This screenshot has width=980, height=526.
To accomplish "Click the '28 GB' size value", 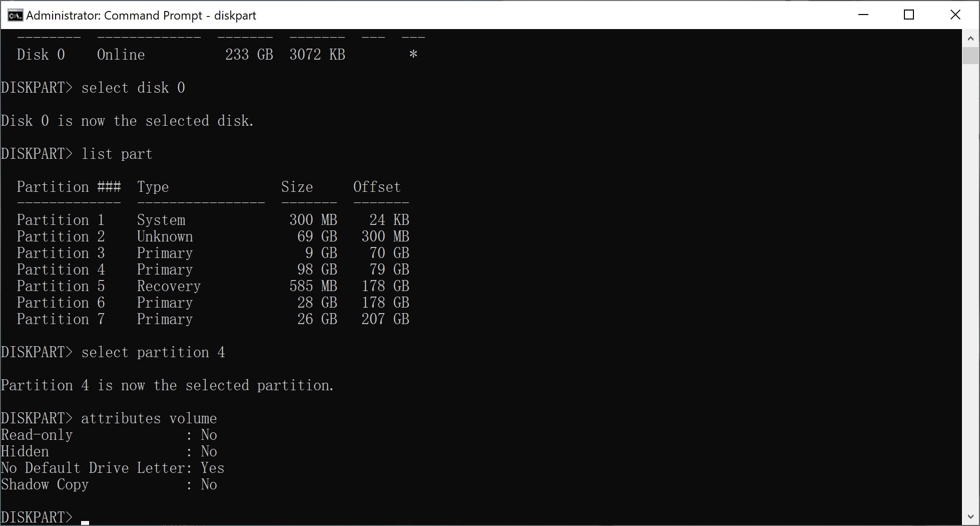I will click(317, 303).
